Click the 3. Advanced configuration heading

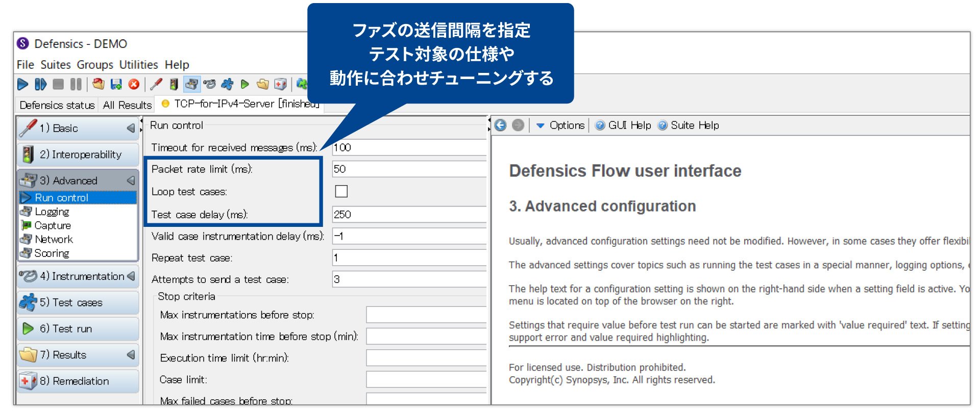click(602, 206)
